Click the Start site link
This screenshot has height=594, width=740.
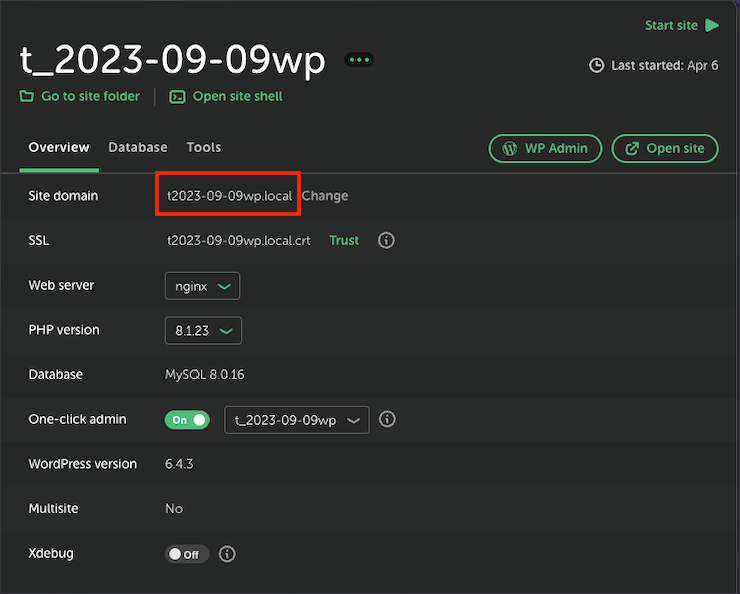tap(671, 25)
